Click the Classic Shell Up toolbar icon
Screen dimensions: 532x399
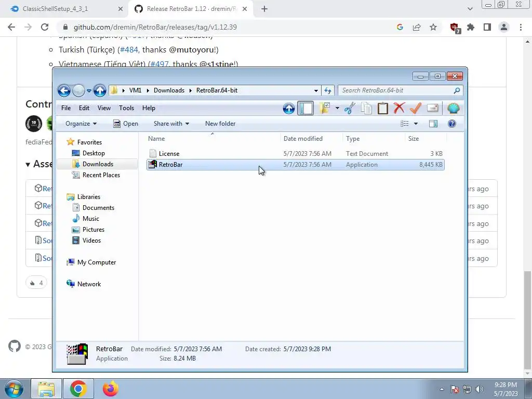click(x=289, y=108)
